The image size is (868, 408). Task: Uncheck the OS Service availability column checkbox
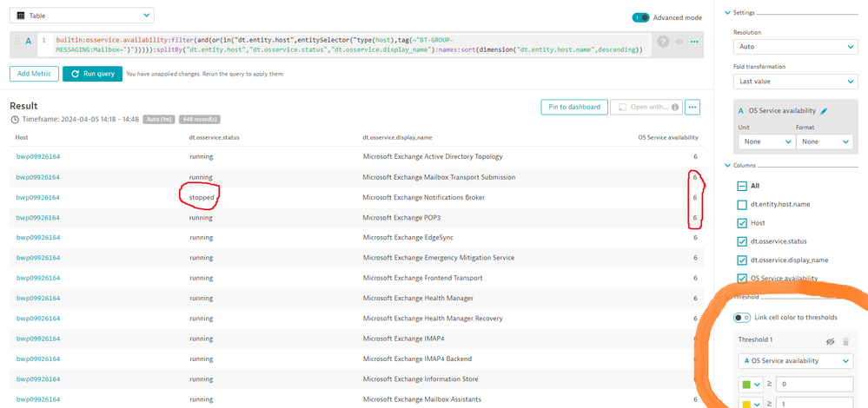(x=742, y=278)
